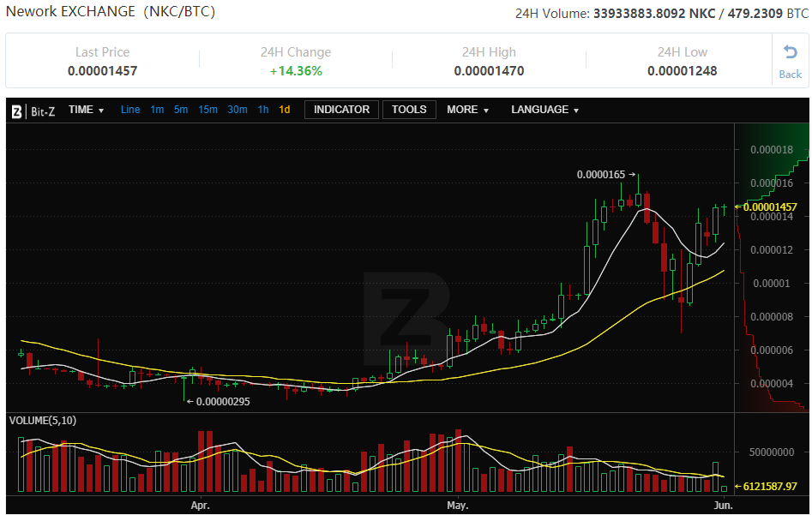Select the highlighted 1d timeframe
The width and height of the screenshot is (812, 515).
[285, 110]
